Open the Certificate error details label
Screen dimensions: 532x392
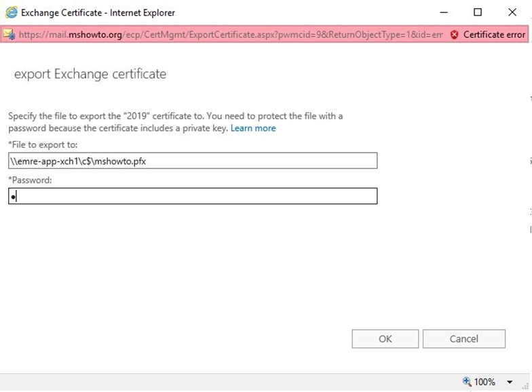494,35
